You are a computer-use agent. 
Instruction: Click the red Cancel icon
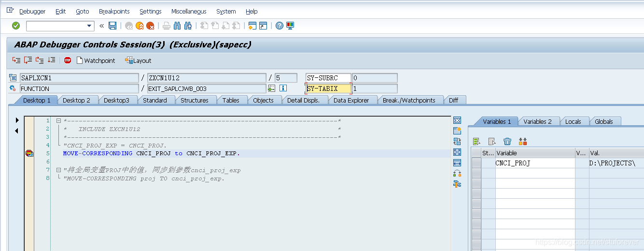click(x=150, y=26)
